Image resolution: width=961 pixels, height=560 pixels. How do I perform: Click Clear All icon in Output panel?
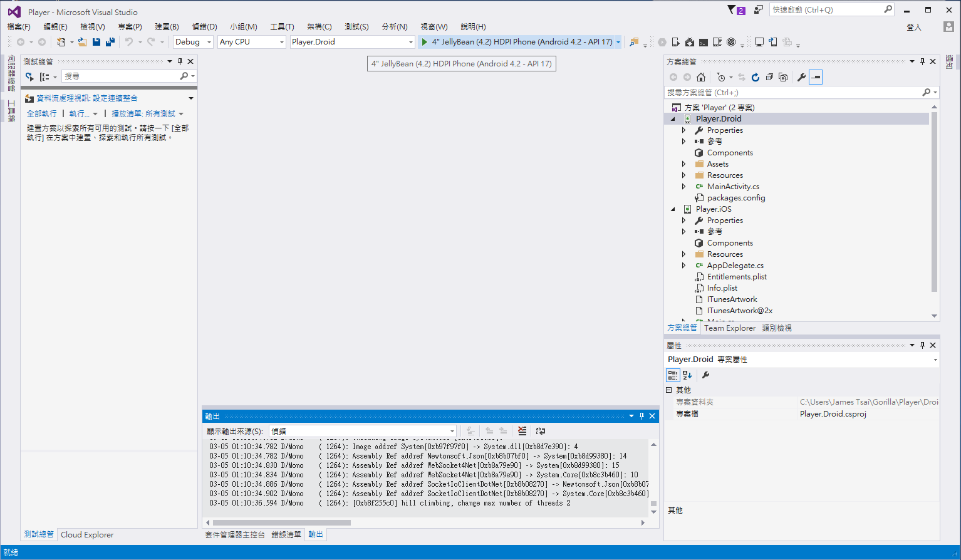pyautogui.click(x=522, y=431)
